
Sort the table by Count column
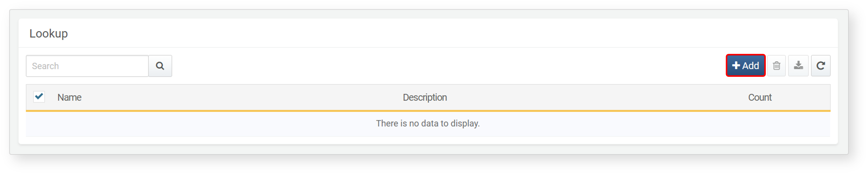pos(760,98)
